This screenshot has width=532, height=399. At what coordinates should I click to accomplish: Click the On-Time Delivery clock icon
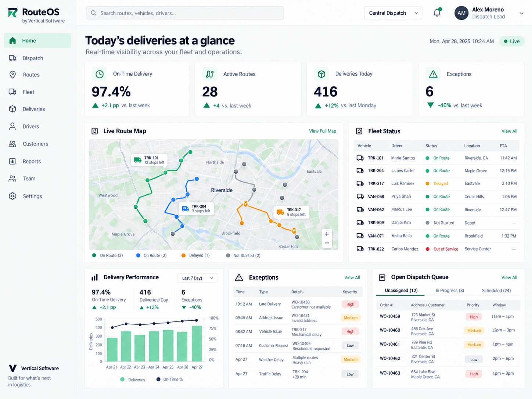tap(100, 74)
